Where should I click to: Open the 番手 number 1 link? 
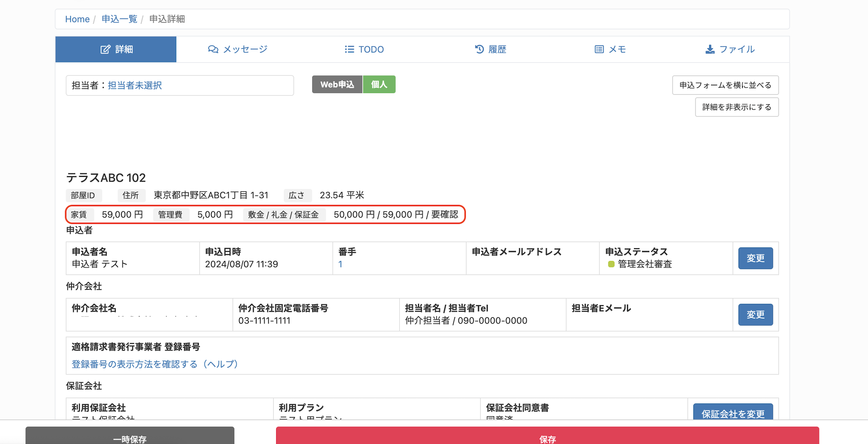click(x=340, y=264)
